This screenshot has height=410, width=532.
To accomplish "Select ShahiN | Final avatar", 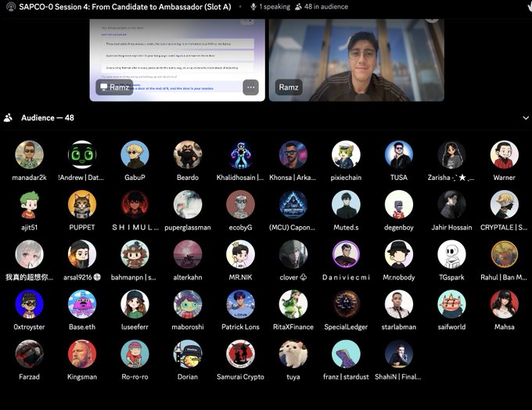I will (399, 354).
